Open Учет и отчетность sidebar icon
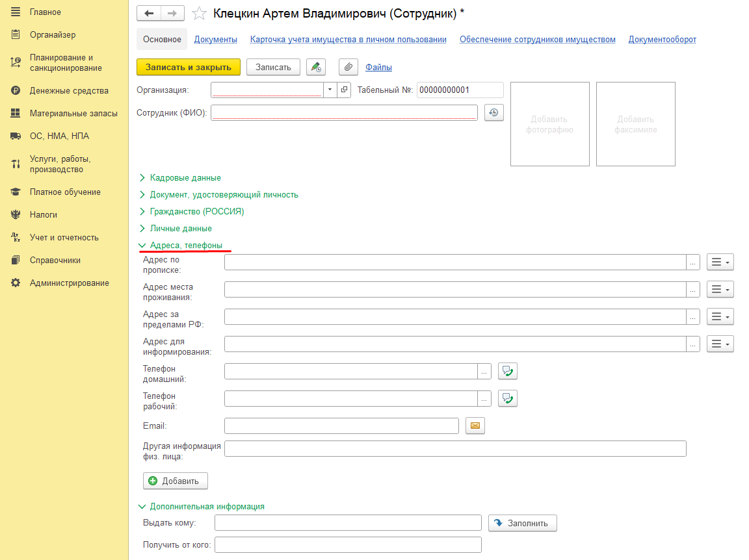 [16, 237]
